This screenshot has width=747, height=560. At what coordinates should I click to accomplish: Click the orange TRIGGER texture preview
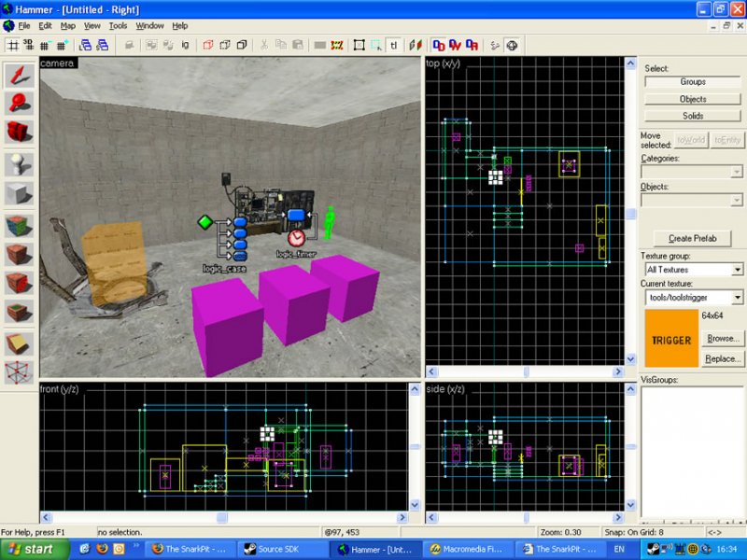coord(671,339)
